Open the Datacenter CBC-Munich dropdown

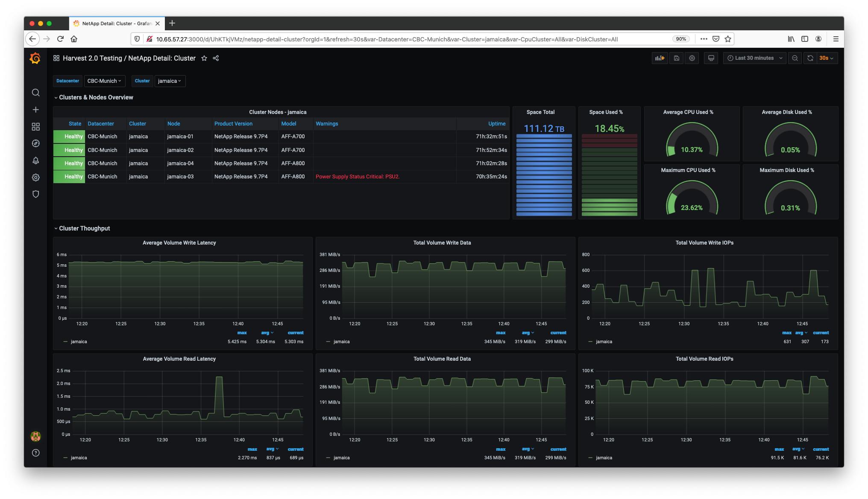pos(104,81)
